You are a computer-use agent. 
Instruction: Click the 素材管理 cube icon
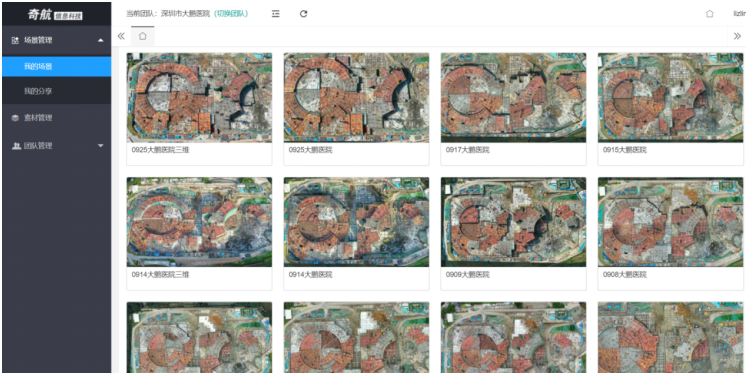pos(15,118)
